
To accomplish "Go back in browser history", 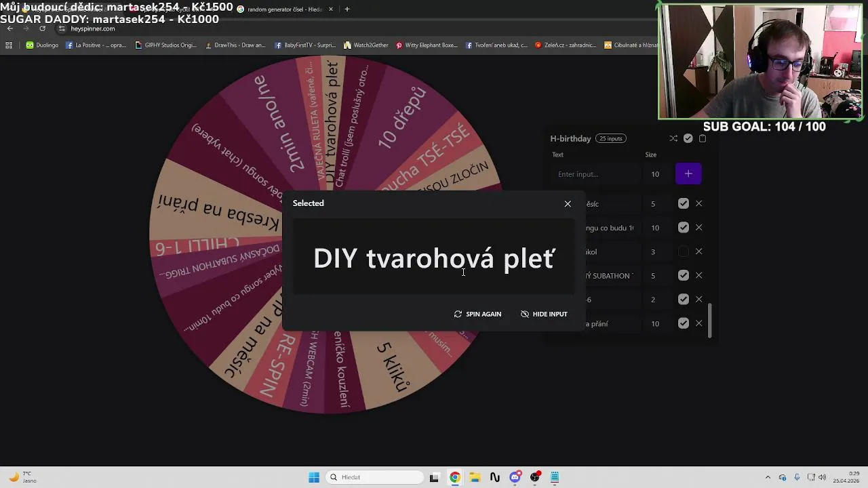I will pos(9,28).
